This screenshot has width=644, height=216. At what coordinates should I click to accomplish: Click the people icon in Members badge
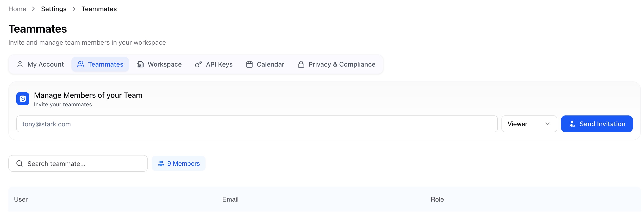pos(161,163)
